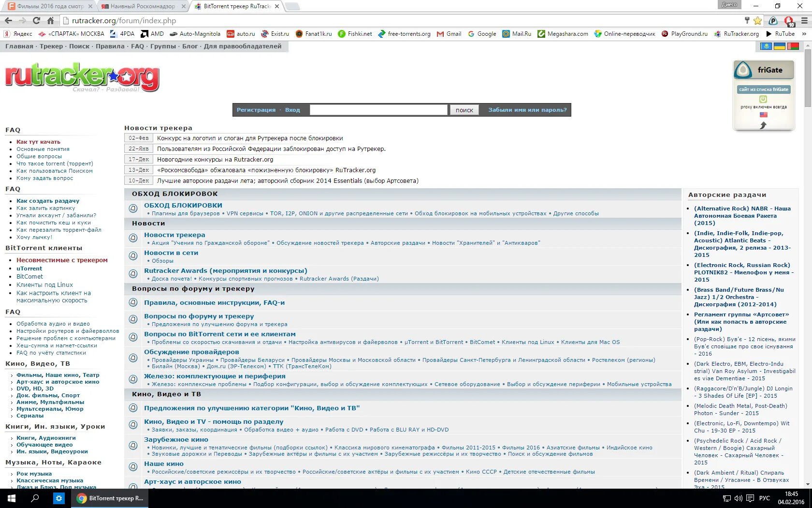Click the Вход login link

tap(292, 110)
